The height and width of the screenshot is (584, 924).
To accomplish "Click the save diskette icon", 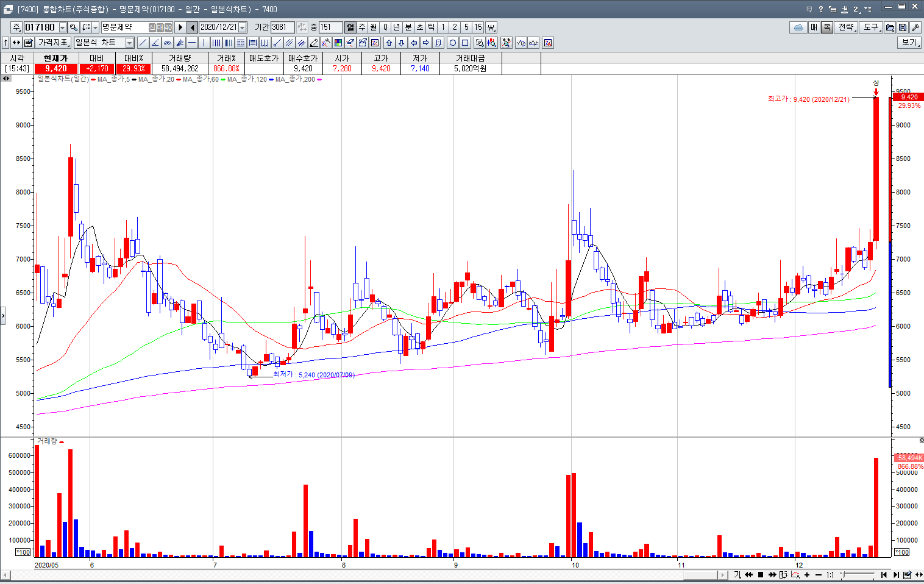I will click(903, 27).
